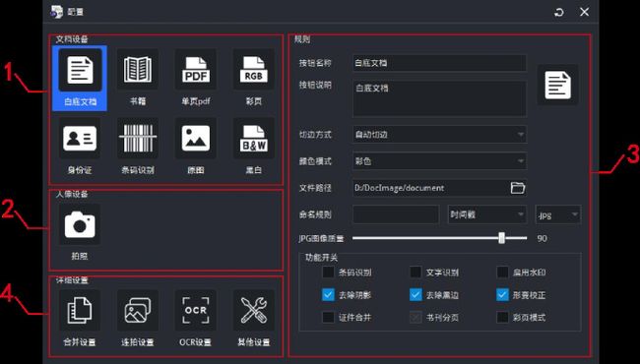Browse folder for 文件路径
Viewport: 640px width, 364px height.
click(x=518, y=188)
